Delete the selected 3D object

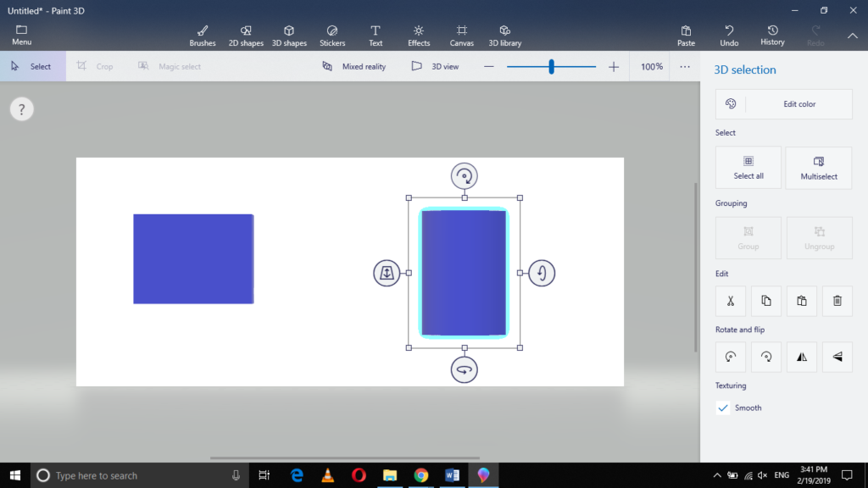(837, 301)
